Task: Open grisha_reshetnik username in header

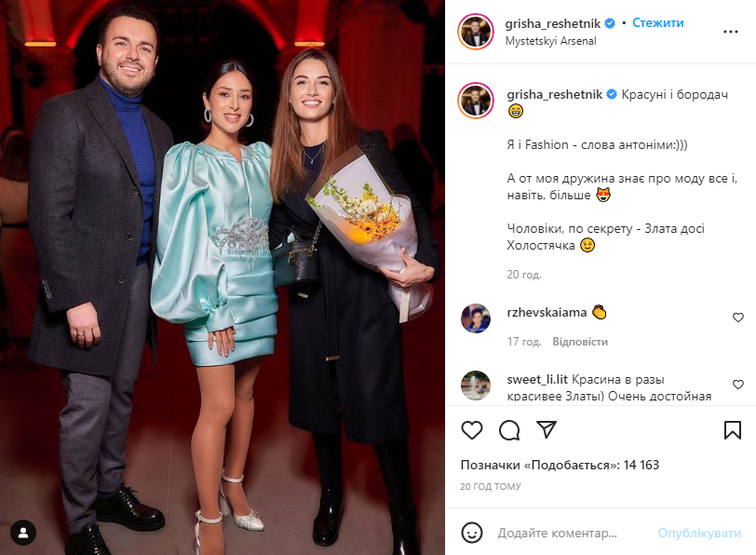Action: click(x=552, y=23)
